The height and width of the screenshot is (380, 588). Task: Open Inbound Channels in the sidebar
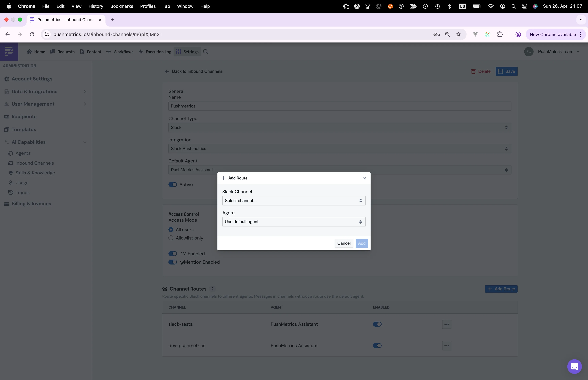click(x=31, y=163)
